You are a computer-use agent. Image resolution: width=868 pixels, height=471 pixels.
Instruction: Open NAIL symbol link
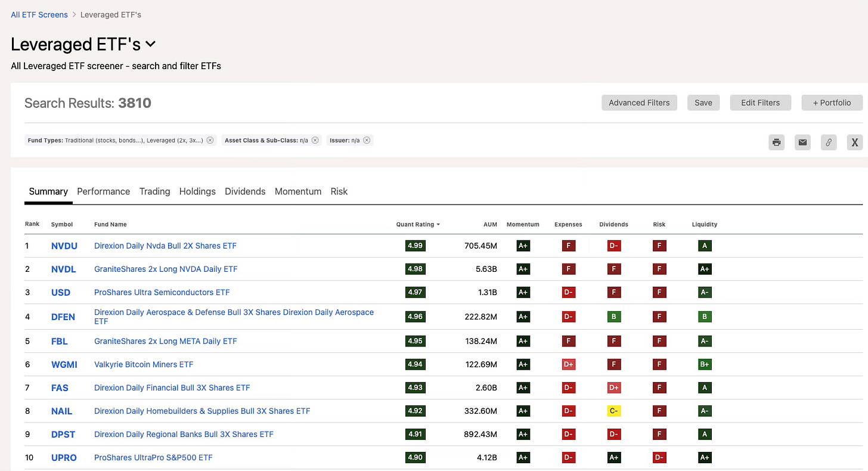pos(62,411)
